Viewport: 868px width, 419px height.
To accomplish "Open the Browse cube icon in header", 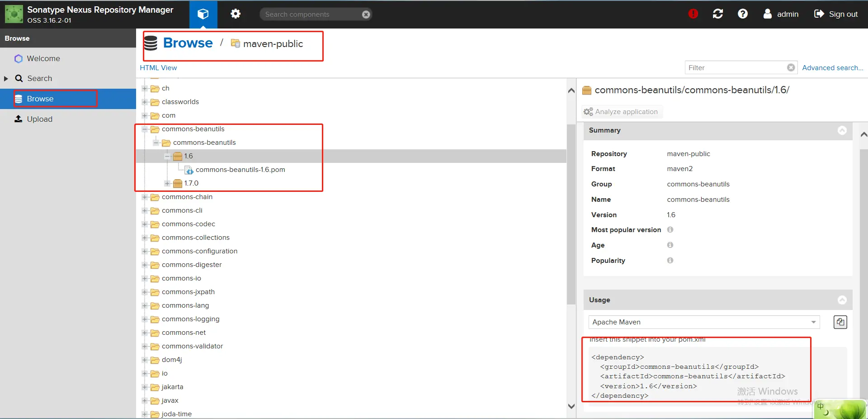I will 203,14.
